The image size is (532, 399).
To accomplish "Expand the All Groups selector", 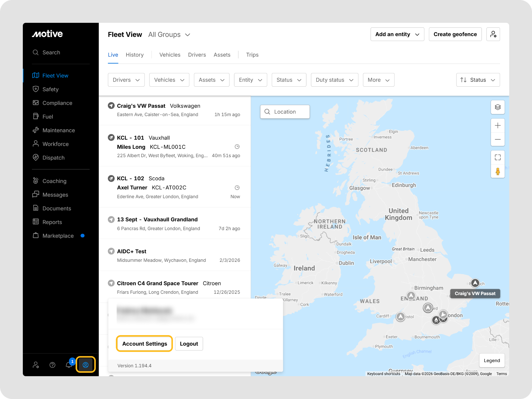I will [169, 35].
